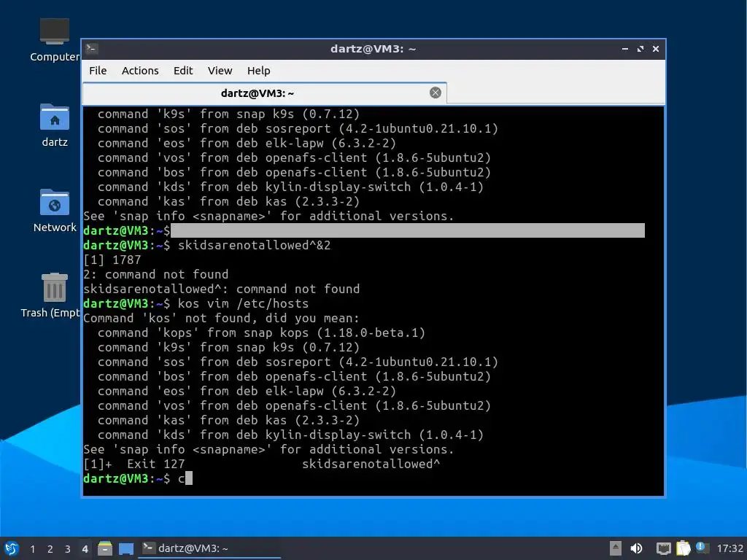This screenshot has width=747, height=560.
Task: Open the Actions menu
Action: [140, 71]
